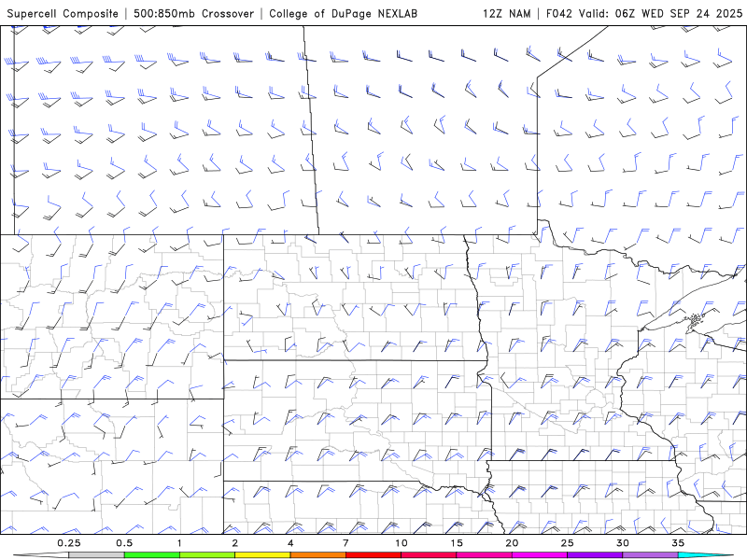The image size is (747, 560).
Task: Pick the legend segment between 20 and 25
Action: [x=540, y=555]
